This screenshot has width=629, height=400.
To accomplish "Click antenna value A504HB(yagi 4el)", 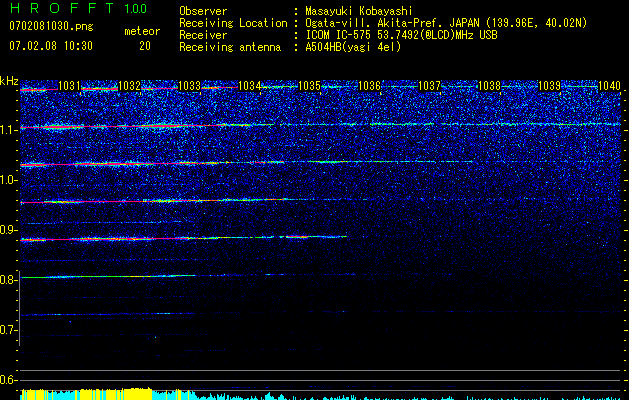I will pyautogui.click(x=353, y=47).
